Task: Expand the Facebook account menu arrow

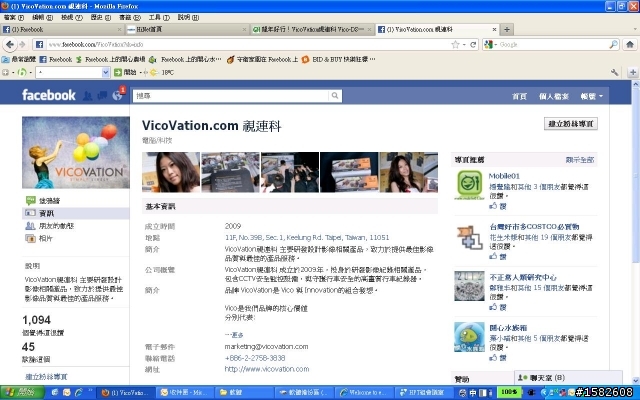Action: coord(601,96)
